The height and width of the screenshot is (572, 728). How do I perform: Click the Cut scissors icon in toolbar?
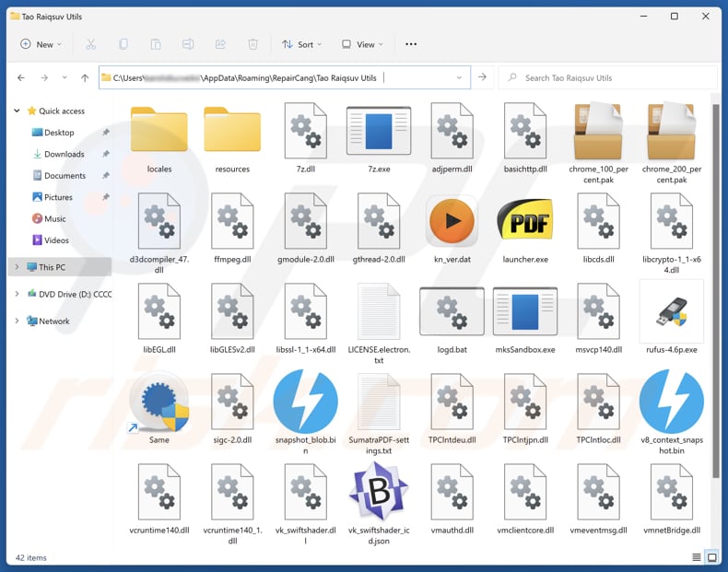90,44
